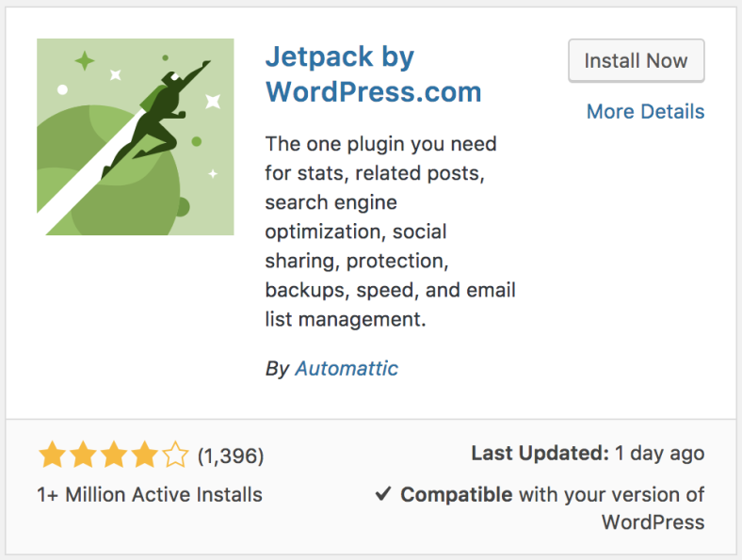
Task: Click the first gold rating star
Action: coord(52,455)
